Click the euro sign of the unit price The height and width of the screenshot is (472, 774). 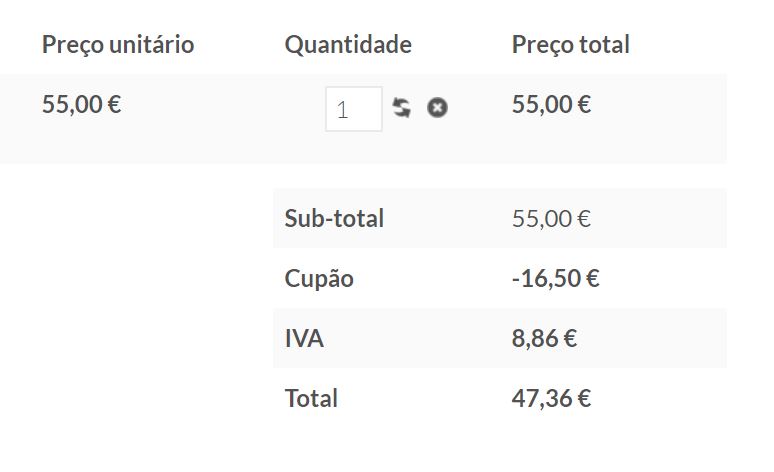coord(115,104)
